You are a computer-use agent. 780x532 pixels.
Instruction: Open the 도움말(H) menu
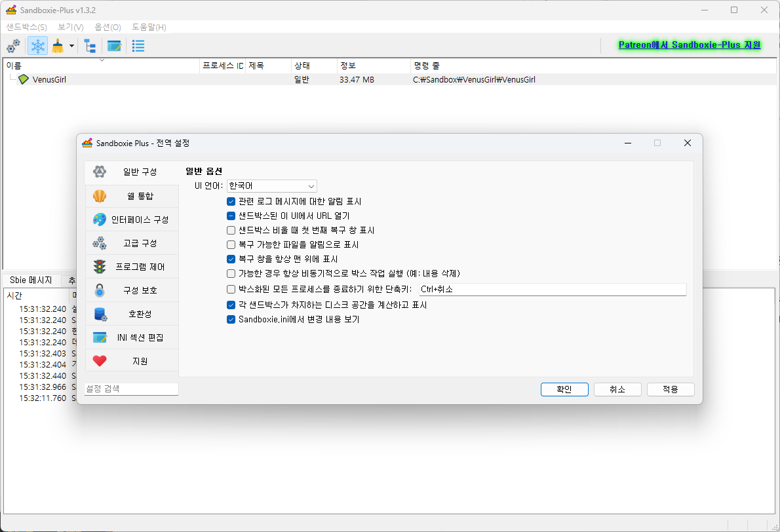[149, 27]
